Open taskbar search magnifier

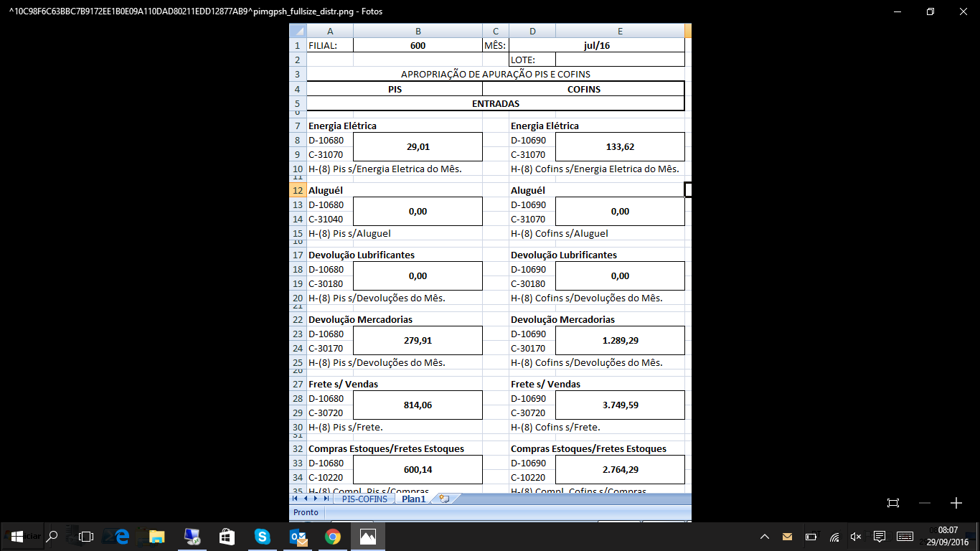(52, 536)
